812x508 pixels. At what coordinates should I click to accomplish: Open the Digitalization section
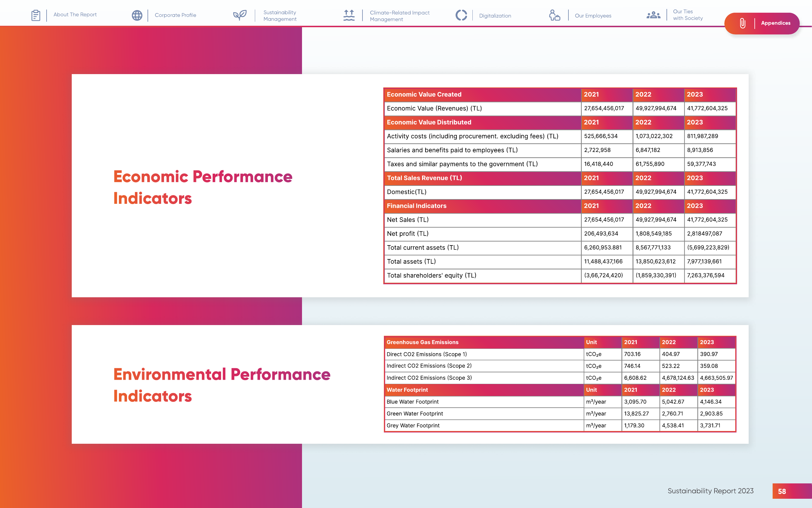click(x=495, y=16)
